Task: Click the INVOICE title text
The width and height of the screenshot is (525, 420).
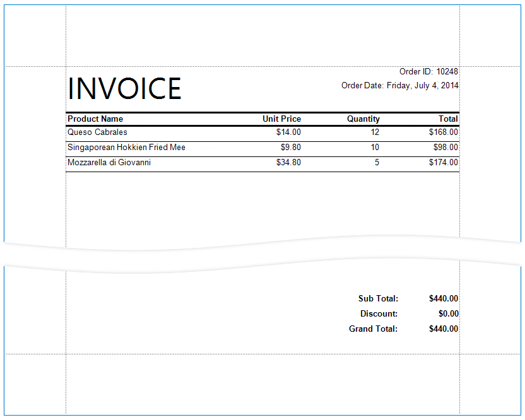Action: pos(124,89)
